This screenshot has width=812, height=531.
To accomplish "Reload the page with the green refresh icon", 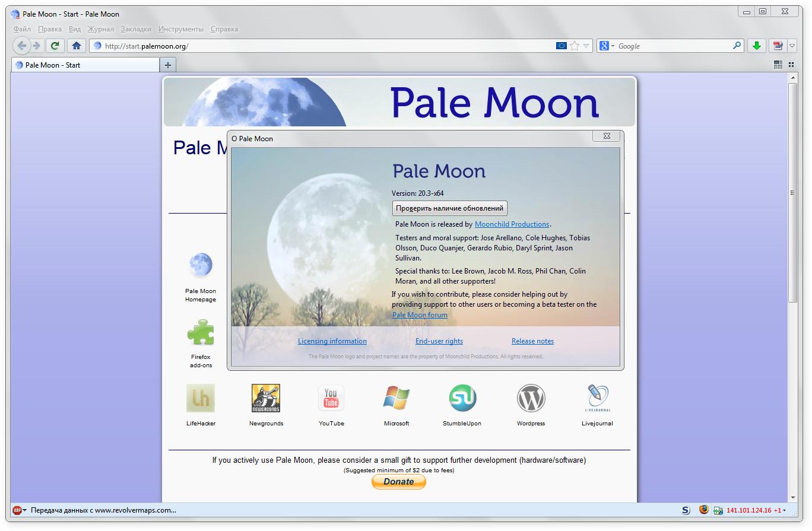I will point(55,46).
